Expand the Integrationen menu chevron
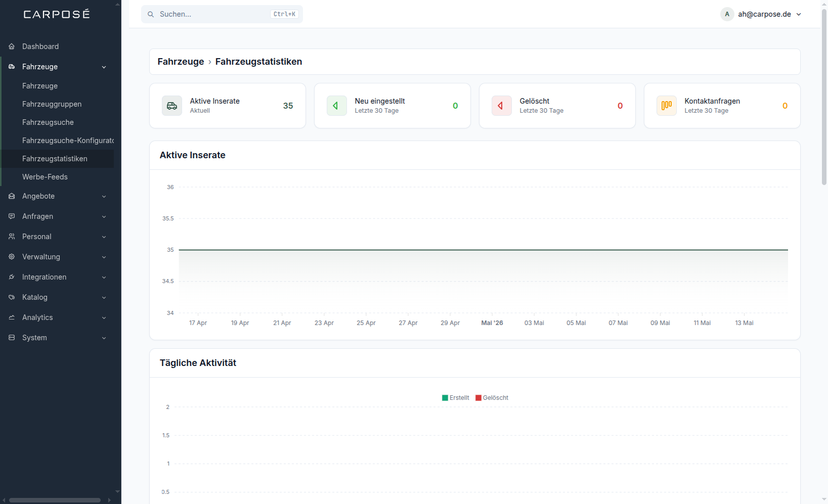The width and height of the screenshot is (828, 504). (104, 277)
